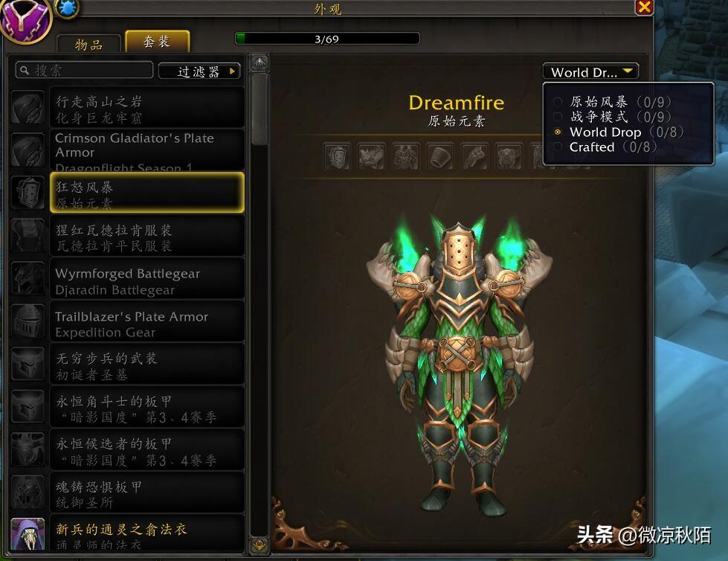This screenshot has height=561, width=728.
Task: Click the helmet slot icon in Dreamfire set
Action: (337, 156)
